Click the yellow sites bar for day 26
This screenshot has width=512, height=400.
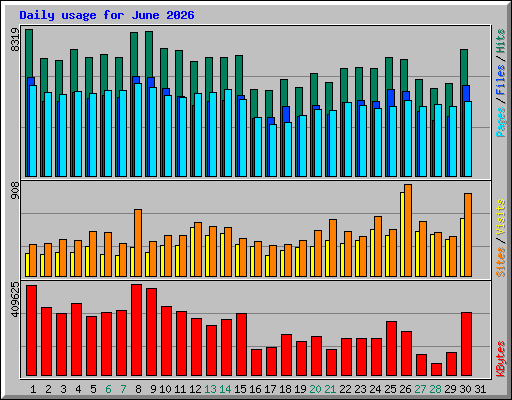click(402, 234)
